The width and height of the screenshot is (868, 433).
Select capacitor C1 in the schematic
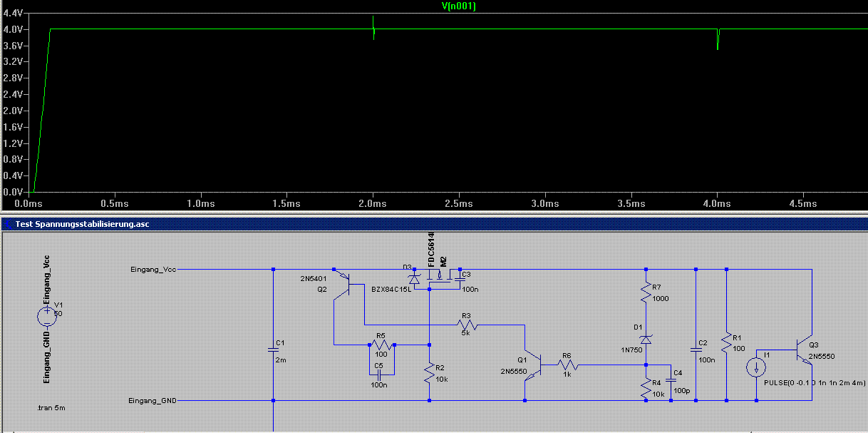[274, 350]
